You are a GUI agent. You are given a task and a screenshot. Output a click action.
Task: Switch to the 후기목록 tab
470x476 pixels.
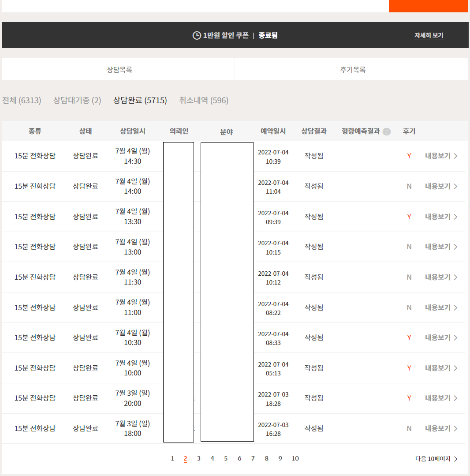pyautogui.click(x=352, y=70)
